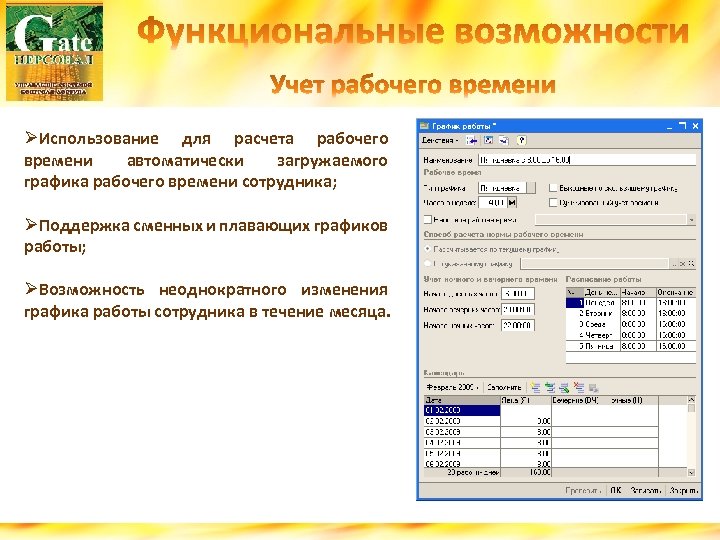This screenshot has width=720, height=540.
Task: Click first calendar toolbar icon (add row)
Action: (x=535, y=388)
